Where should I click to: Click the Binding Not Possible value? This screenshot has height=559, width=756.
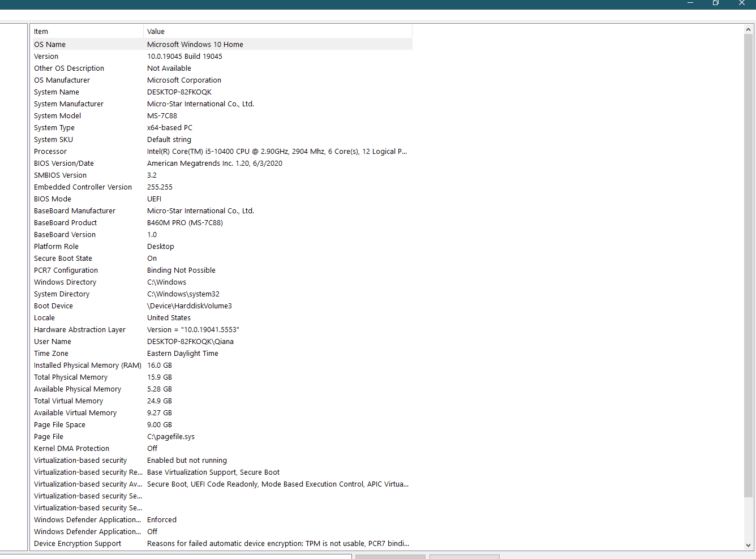181,270
